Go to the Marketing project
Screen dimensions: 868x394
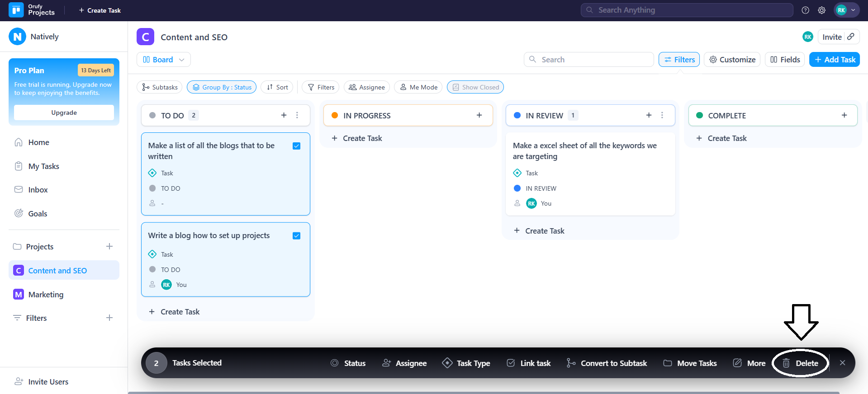pos(46,295)
